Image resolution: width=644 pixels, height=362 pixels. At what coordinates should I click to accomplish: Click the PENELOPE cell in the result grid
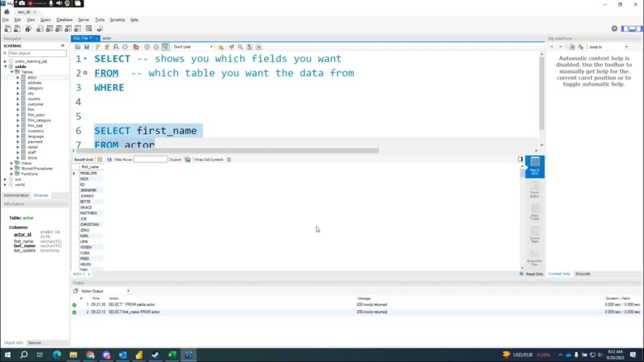pyautogui.click(x=91, y=173)
